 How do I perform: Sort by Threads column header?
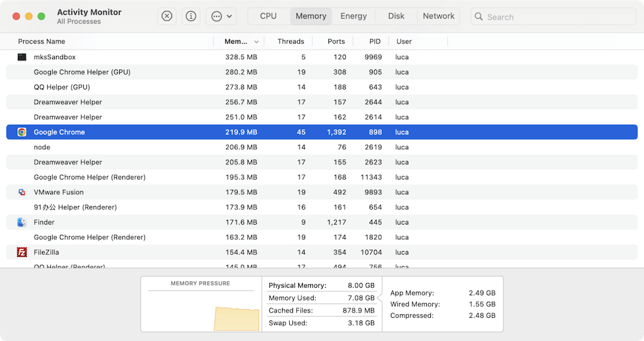pos(291,41)
